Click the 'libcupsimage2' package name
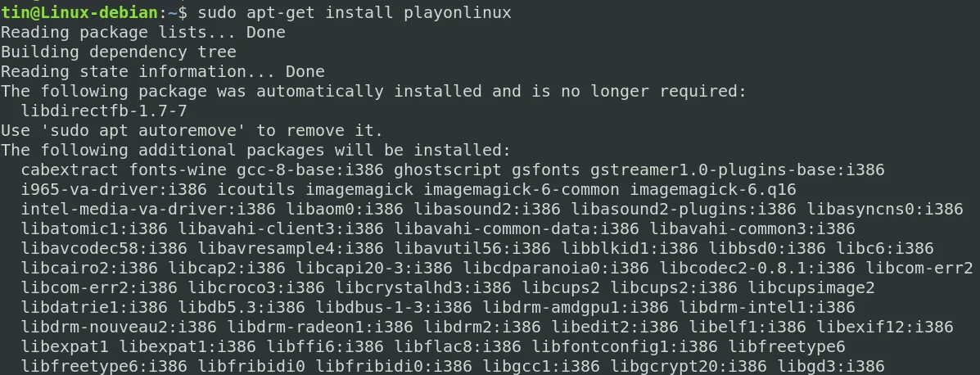Image resolution: width=980 pixels, height=375 pixels. [x=811, y=287]
